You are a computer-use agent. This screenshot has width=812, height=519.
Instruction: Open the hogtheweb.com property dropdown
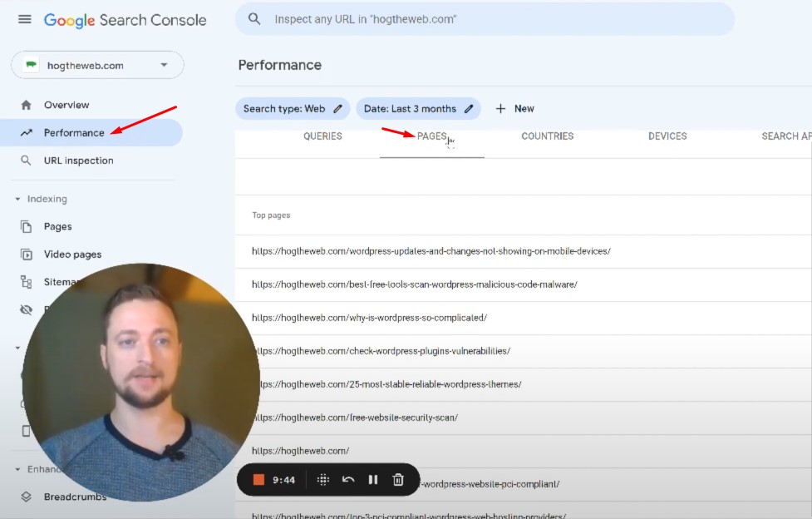point(97,66)
